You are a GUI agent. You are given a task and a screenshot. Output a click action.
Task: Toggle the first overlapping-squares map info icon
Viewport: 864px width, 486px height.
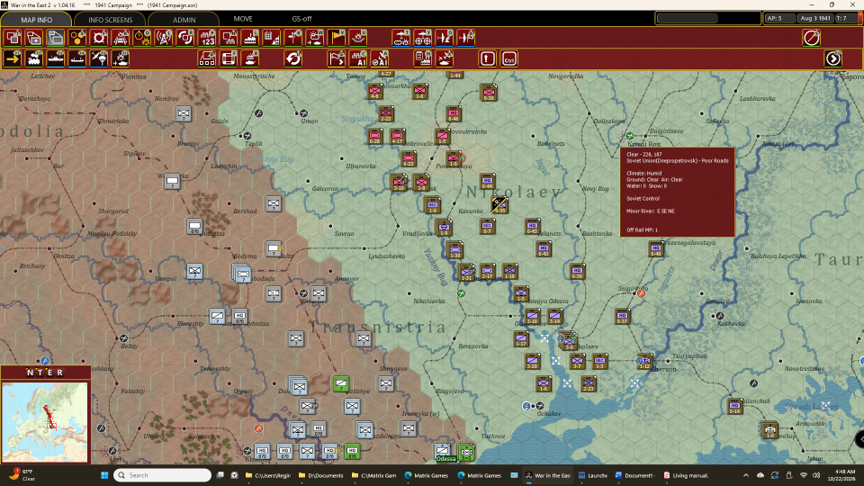(13, 38)
